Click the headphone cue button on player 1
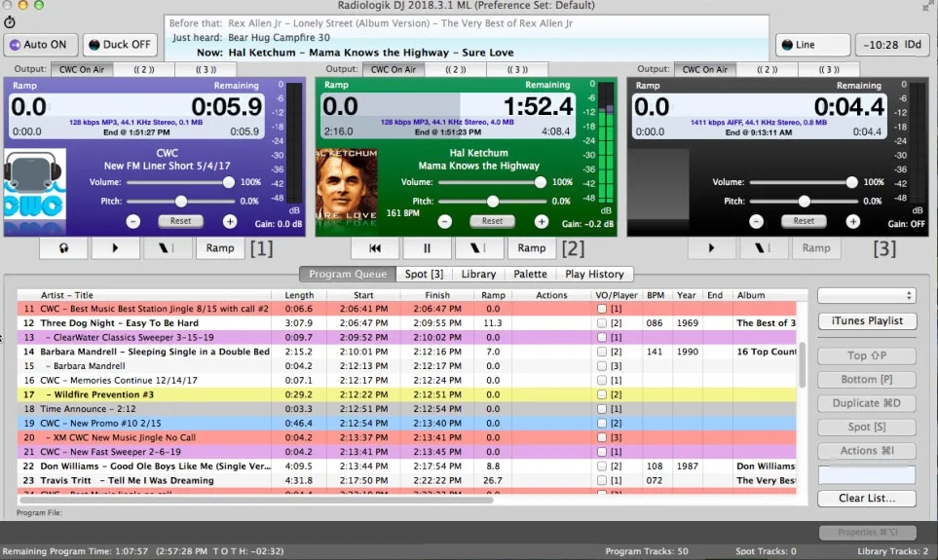The height and width of the screenshot is (560, 938). [63, 247]
